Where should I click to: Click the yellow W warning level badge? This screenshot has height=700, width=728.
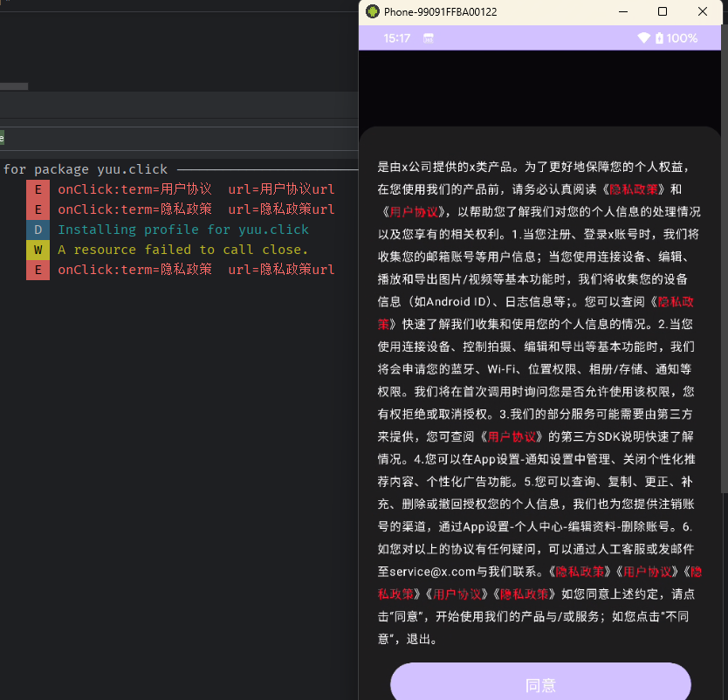38,250
